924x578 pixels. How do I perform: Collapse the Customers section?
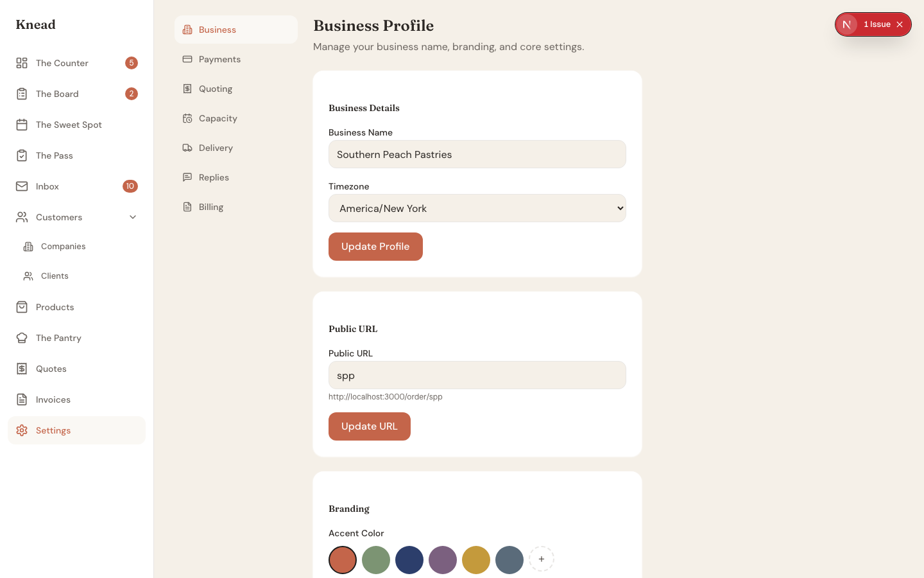(133, 217)
